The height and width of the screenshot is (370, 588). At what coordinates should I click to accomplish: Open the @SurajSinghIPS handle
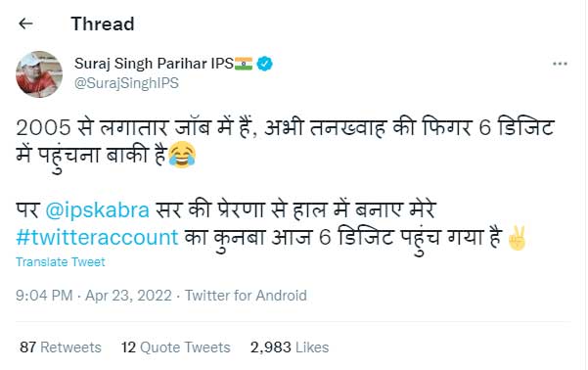coord(126,83)
